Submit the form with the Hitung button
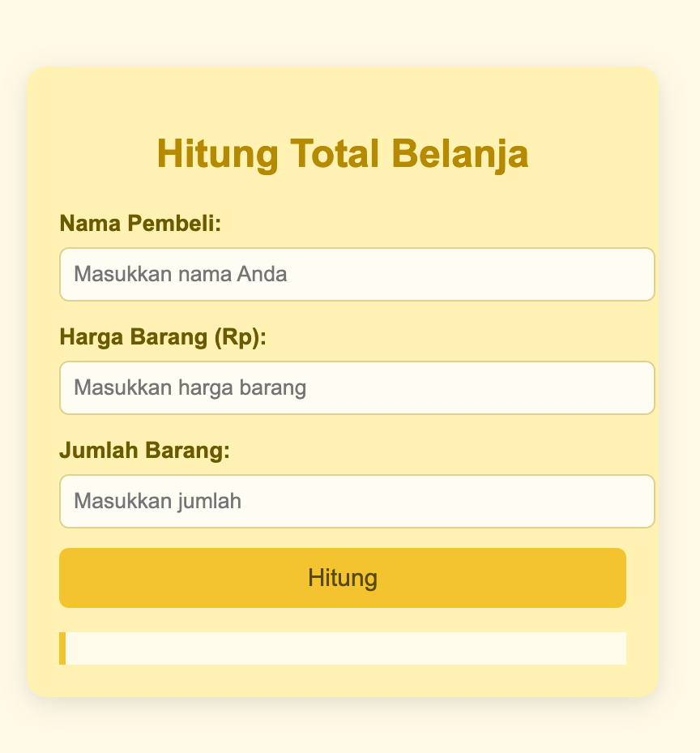Screen dimensions: 700x753 pos(343,578)
